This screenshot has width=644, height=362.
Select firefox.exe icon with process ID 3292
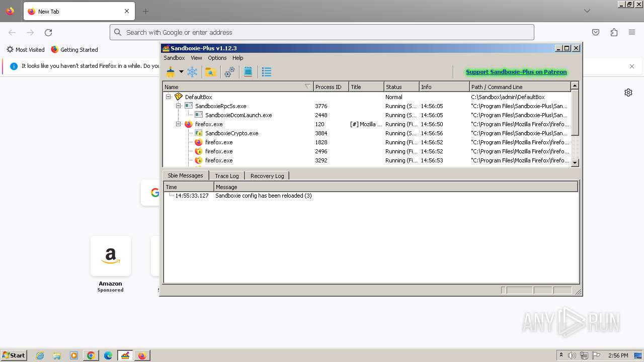click(x=199, y=160)
